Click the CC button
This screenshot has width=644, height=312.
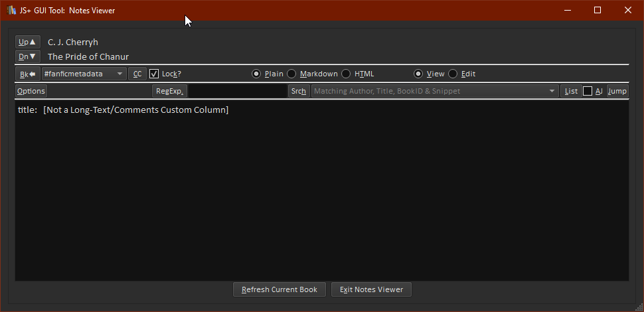tap(137, 74)
